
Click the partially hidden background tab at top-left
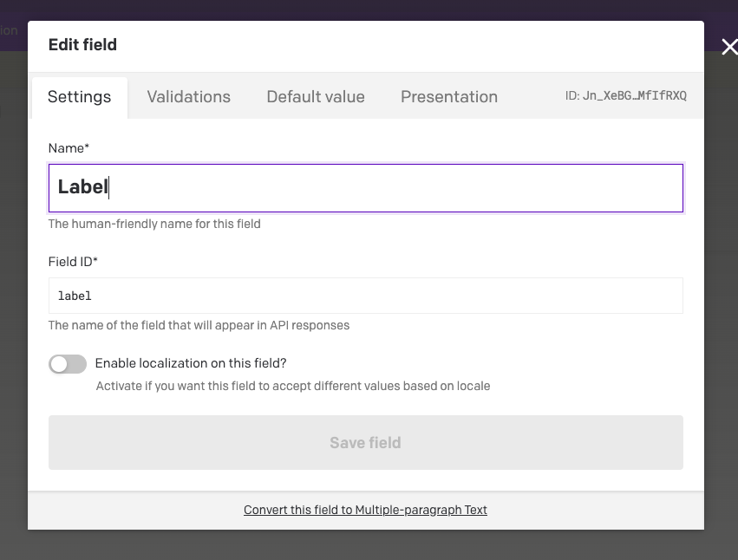pos(9,31)
